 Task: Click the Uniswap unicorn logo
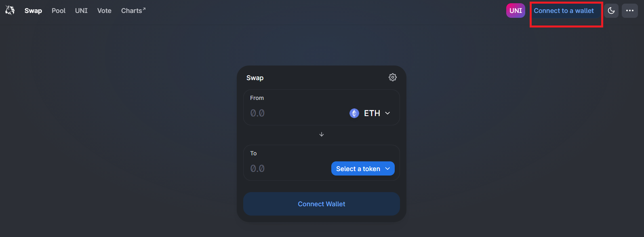point(10,11)
